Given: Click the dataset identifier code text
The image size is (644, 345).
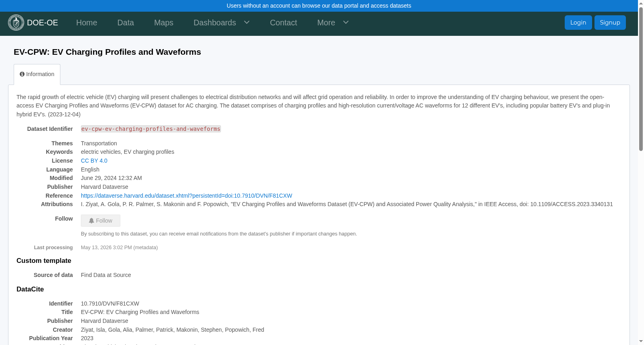Looking at the screenshot, I should coord(151,129).
